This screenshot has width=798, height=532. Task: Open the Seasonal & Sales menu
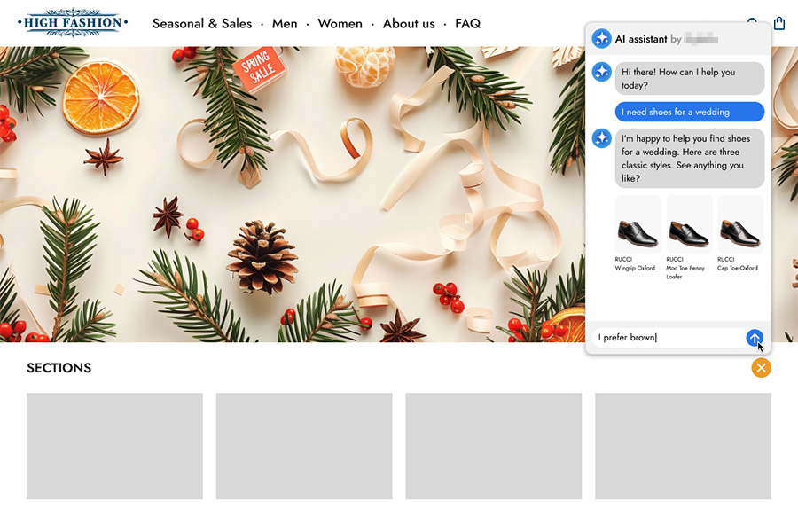click(x=202, y=24)
